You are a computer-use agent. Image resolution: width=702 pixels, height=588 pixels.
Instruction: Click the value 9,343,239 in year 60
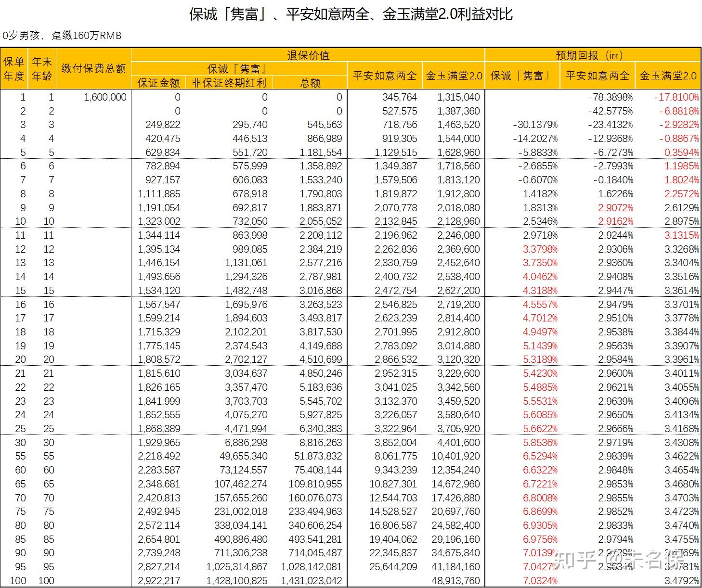click(396, 470)
